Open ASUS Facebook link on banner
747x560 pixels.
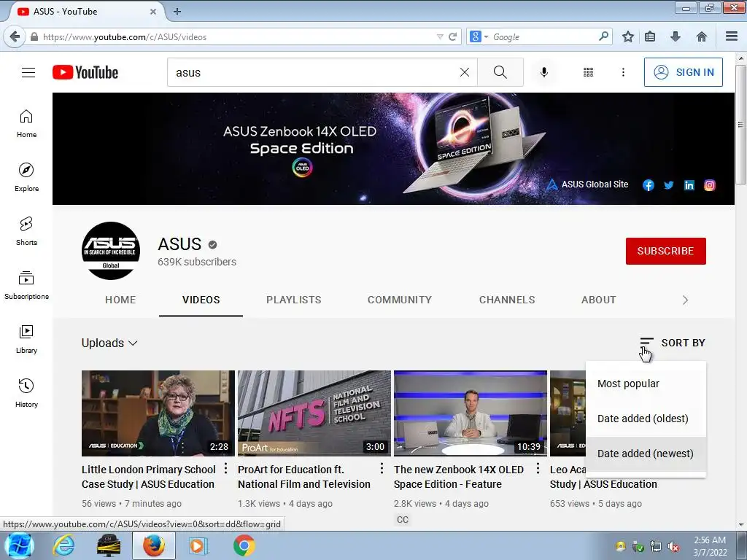click(x=649, y=185)
